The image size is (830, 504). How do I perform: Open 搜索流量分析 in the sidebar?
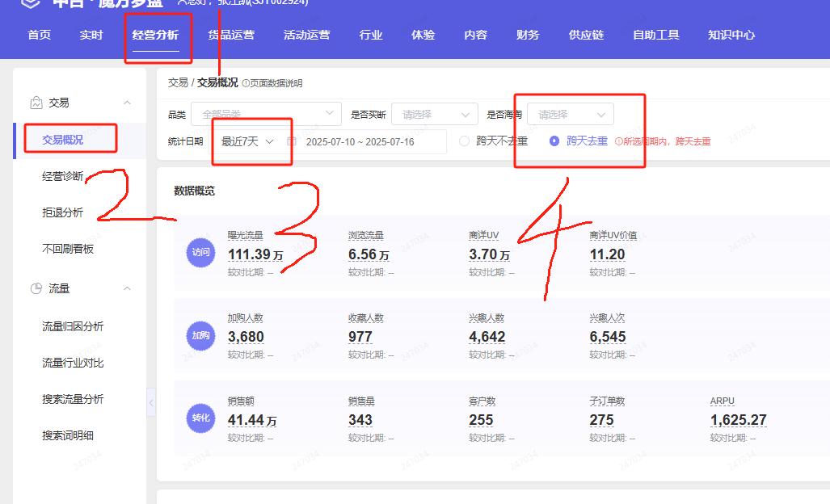tap(73, 399)
